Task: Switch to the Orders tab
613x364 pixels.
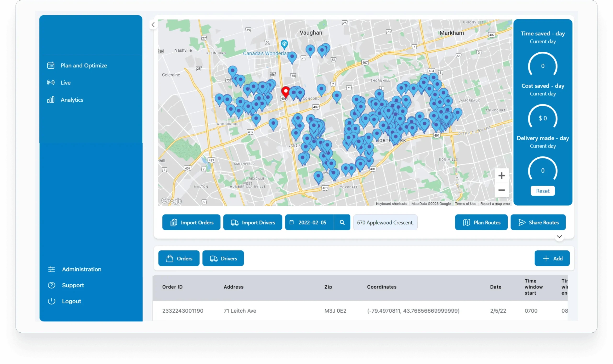Action: [179, 258]
